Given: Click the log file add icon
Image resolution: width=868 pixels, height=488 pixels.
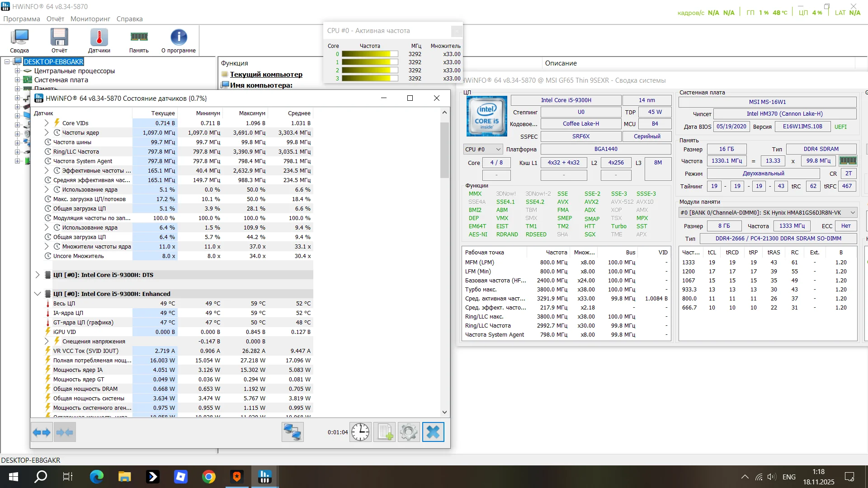Looking at the screenshot, I should point(385,432).
